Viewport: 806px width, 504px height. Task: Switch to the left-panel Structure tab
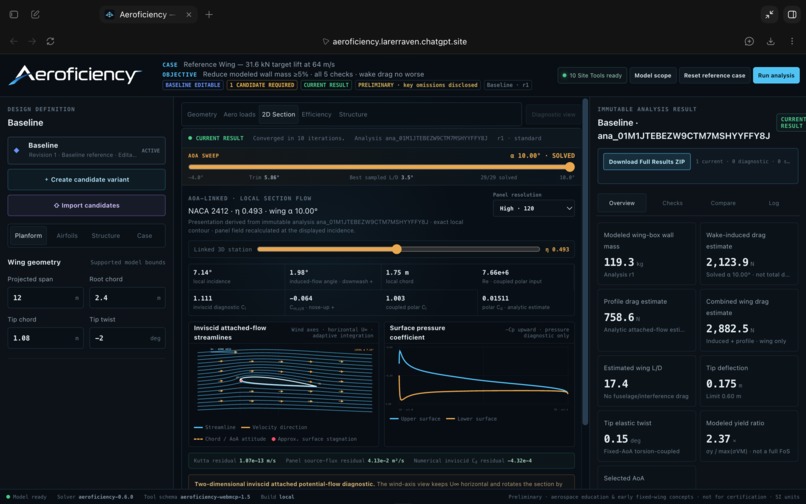click(x=105, y=236)
